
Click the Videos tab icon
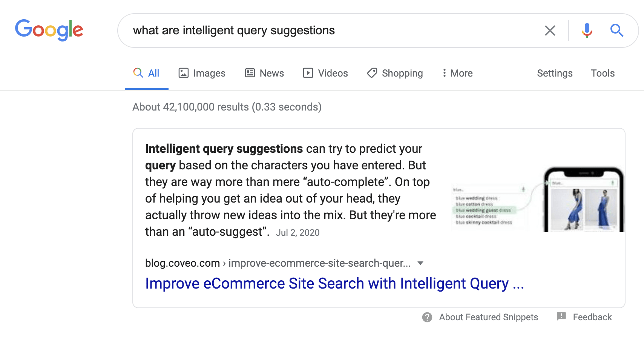click(308, 73)
